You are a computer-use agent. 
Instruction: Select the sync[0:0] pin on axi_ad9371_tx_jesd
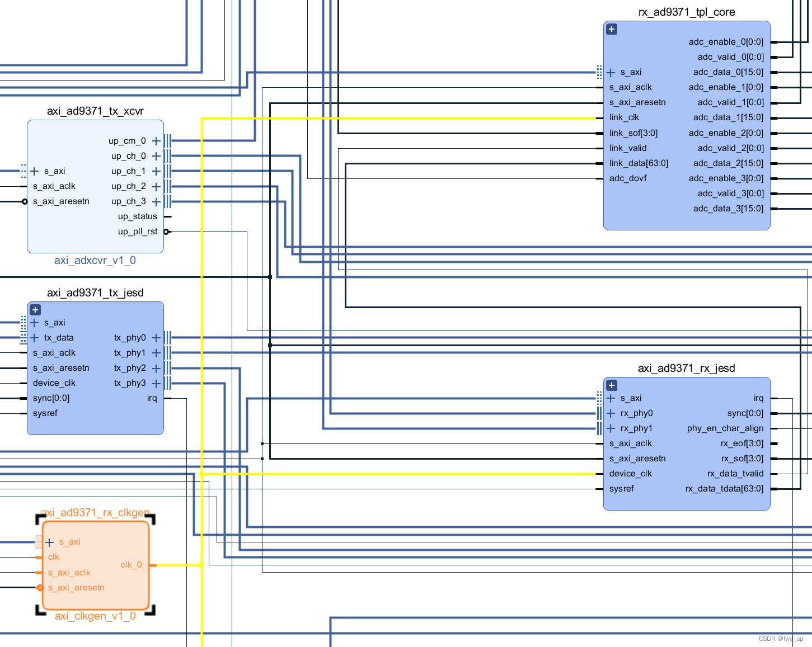[51, 398]
